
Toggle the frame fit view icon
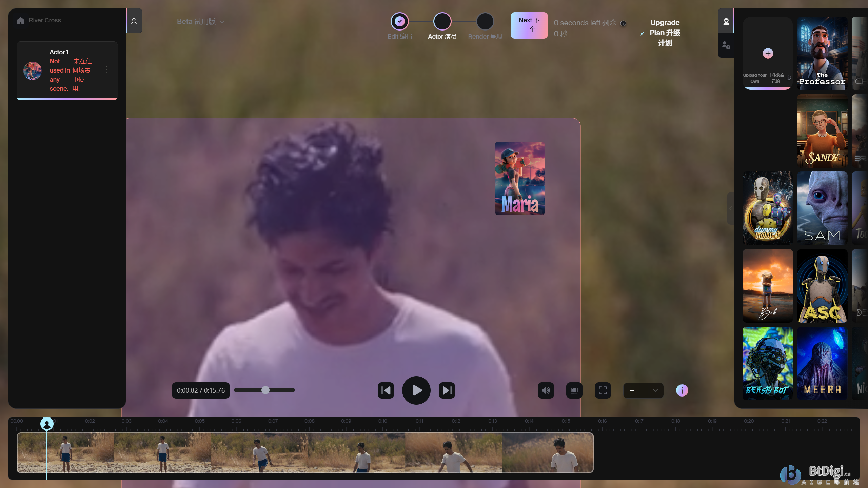[x=574, y=390]
